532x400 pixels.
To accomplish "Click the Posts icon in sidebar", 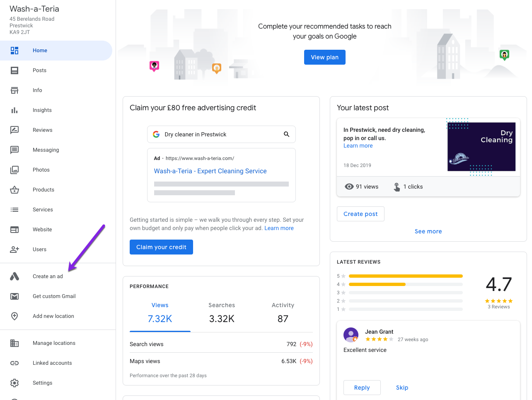I will tap(15, 70).
